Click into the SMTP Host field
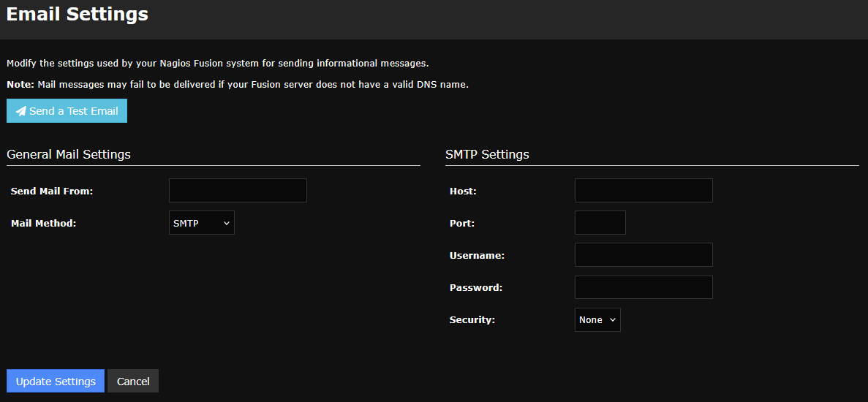Image resolution: width=868 pixels, height=402 pixels. pyautogui.click(x=644, y=190)
